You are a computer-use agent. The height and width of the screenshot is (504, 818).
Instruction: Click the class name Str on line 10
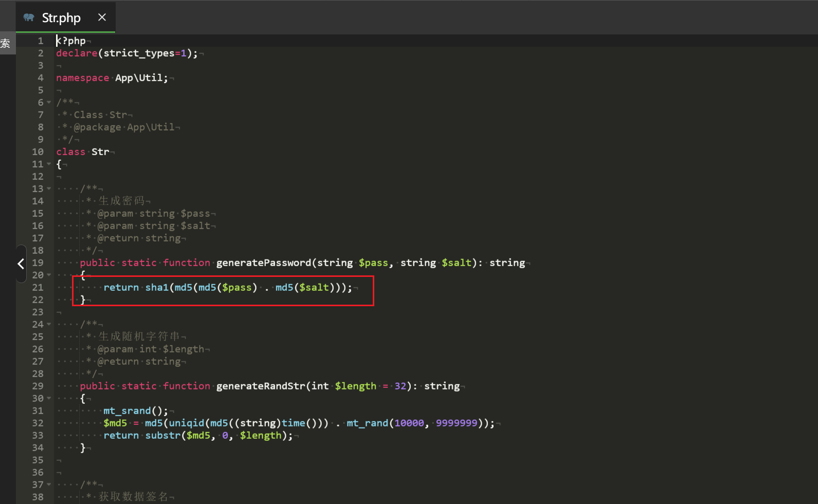(100, 152)
